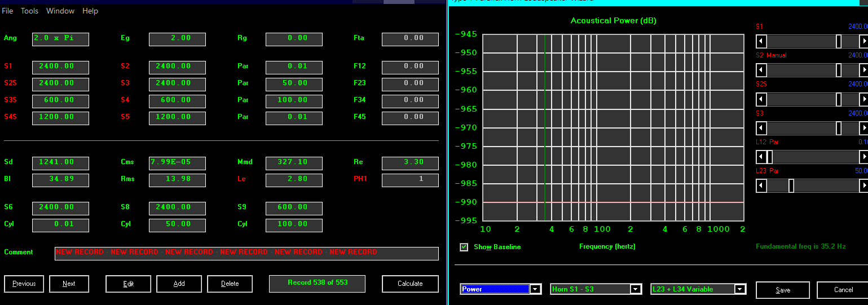Toggle the Show Baseline checkbox
This screenshot has height=305, width=868.
click(x=464, y=247)
